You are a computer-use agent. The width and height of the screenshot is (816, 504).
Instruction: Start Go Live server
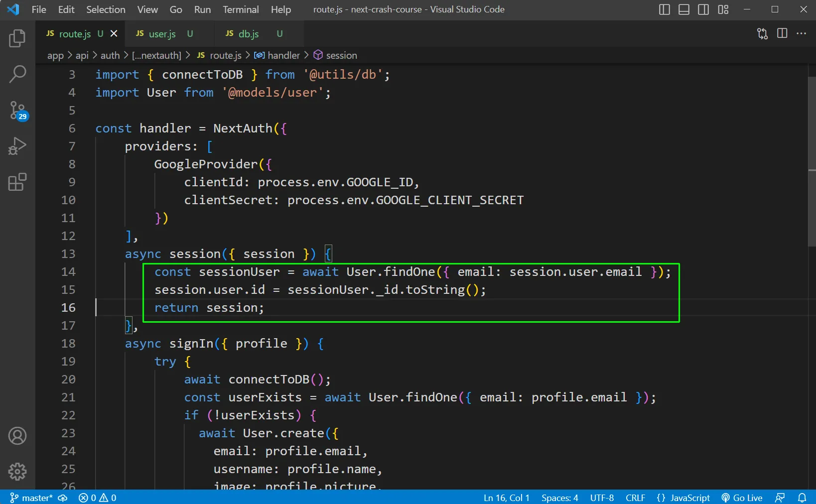[742, 498]
